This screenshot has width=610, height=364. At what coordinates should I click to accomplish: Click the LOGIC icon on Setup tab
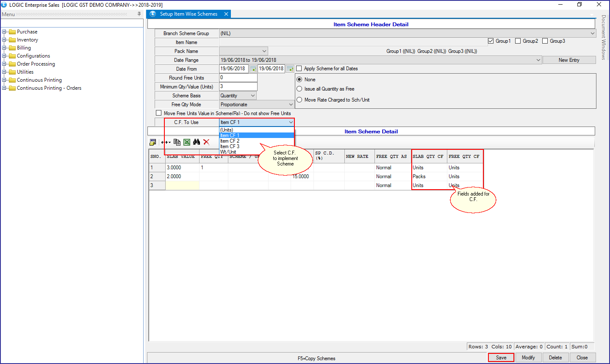click(x=153, y=14)
